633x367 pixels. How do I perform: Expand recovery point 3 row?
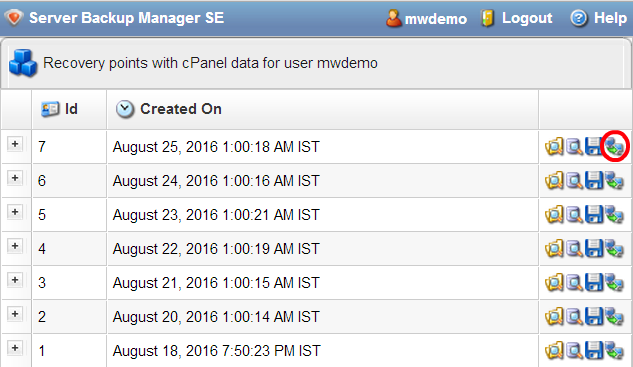15,280
